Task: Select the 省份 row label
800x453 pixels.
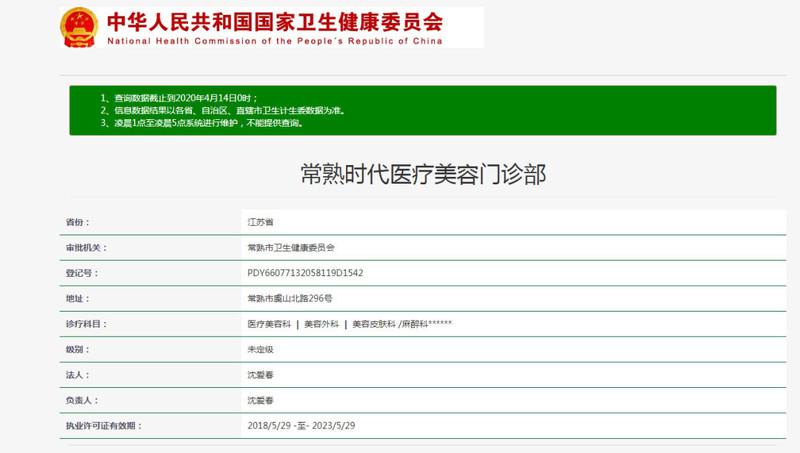Action: (77, 221)
